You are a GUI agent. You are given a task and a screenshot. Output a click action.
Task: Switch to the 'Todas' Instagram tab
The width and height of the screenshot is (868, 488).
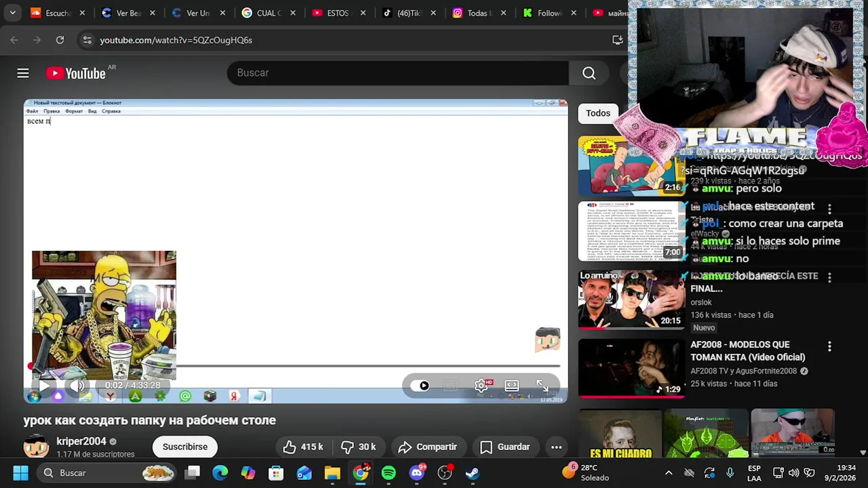click(x=479, y=13)
